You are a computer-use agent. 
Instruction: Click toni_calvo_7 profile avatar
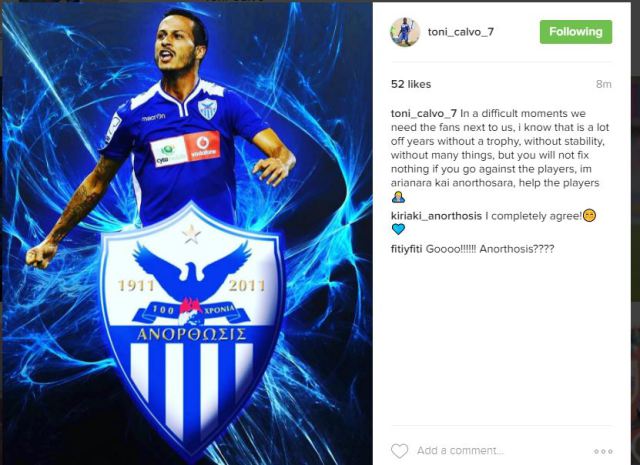pyautogui.click(x=404, y=32)
